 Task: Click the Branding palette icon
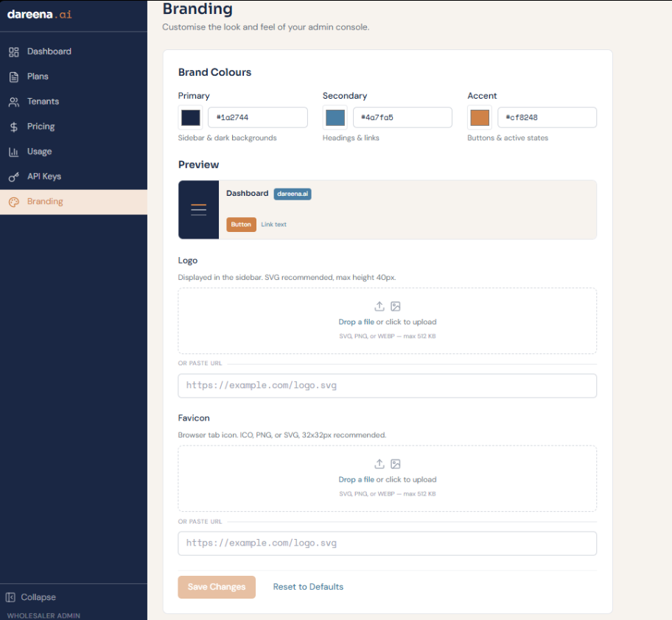[13, 202]
